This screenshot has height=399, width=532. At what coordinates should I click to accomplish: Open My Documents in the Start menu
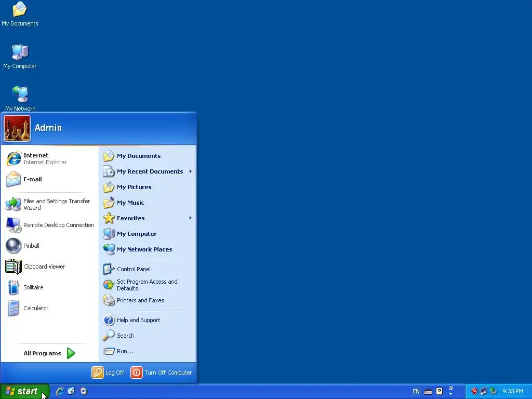click(148, 156)
